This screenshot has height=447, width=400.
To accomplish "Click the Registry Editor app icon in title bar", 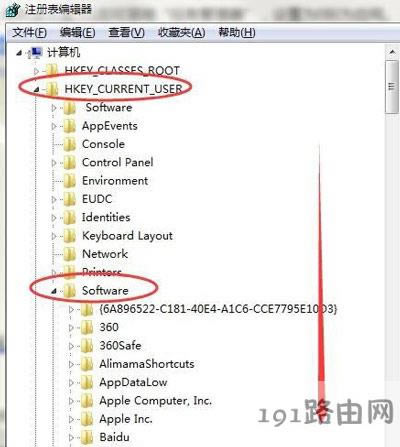I will coord(13,10).
